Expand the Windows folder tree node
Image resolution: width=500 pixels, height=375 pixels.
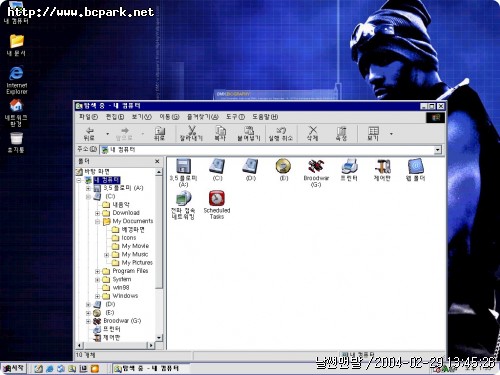point(97,296)
